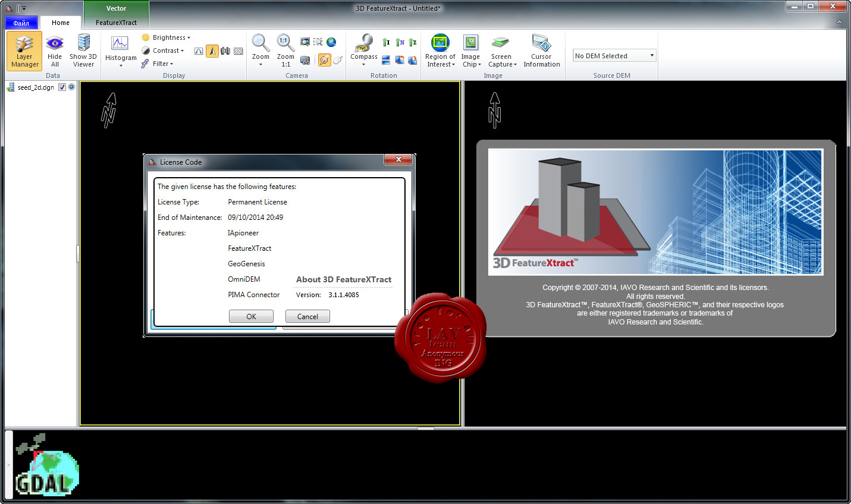Open Cursor Information
Screen dimensions: 851x504
[542, 51]
